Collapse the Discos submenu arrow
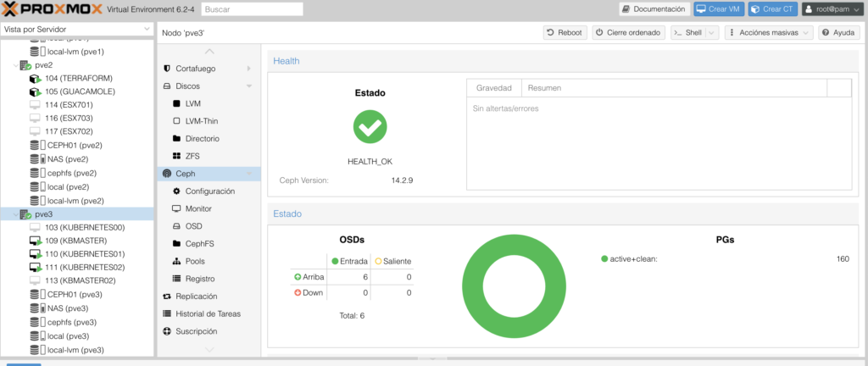 (x=249, y=86)
